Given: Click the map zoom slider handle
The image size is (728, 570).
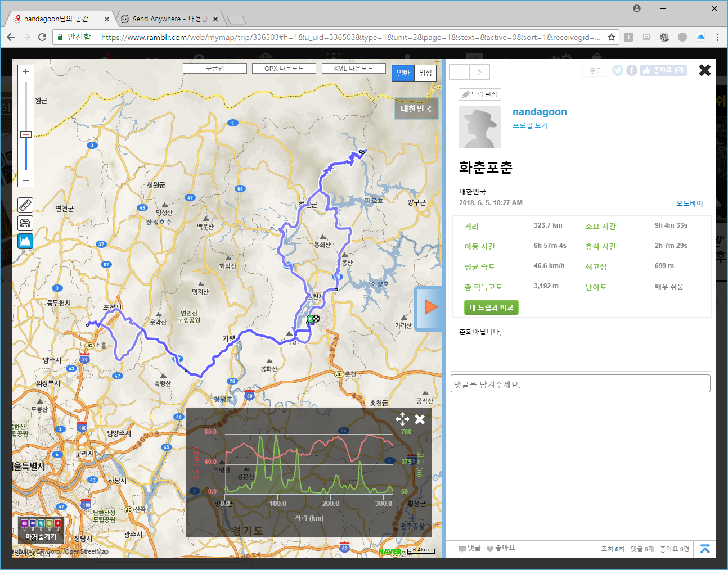Looking at the screenshot, I should point(26,134).
